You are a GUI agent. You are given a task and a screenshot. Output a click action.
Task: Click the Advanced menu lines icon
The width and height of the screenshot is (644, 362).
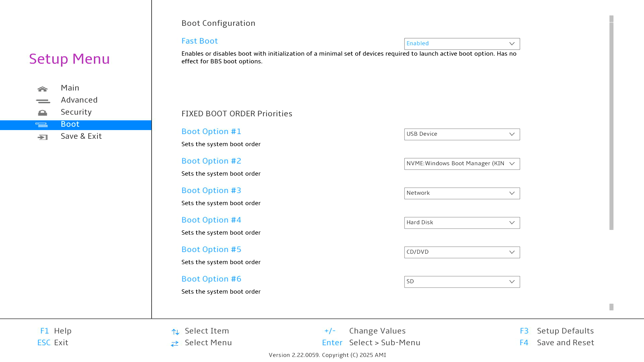coord(43,101)
